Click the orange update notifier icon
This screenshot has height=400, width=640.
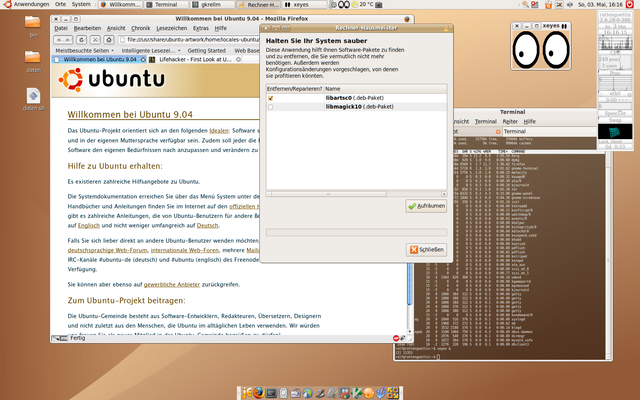(x=548, y=4)
